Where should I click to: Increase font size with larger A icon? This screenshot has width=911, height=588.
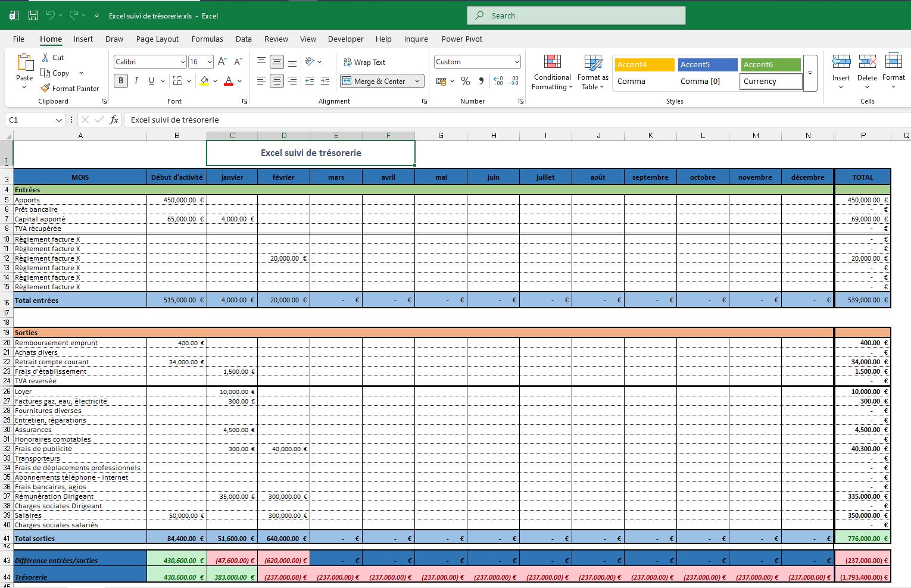tap(222, 62)
